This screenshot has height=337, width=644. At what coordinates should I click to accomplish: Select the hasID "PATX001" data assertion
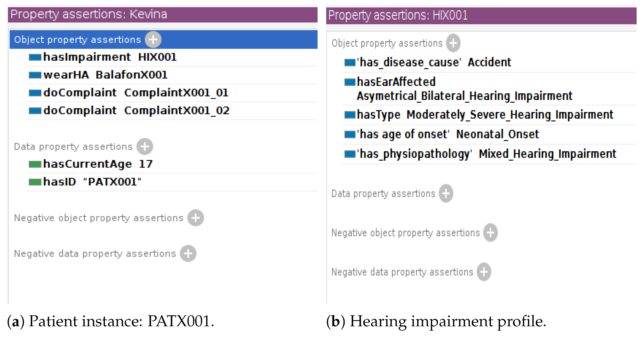pyautogui.click(x=92, y=182)
